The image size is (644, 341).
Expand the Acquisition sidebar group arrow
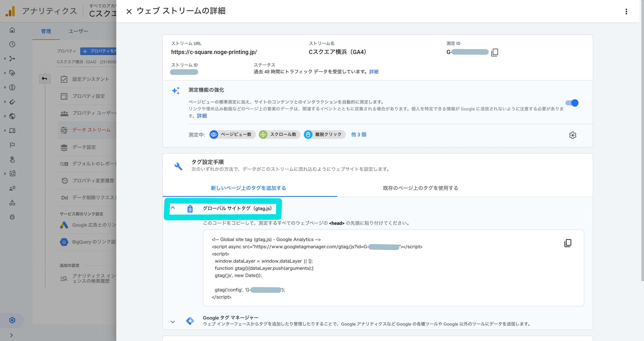pyautogui.click(x=5, y=59)
